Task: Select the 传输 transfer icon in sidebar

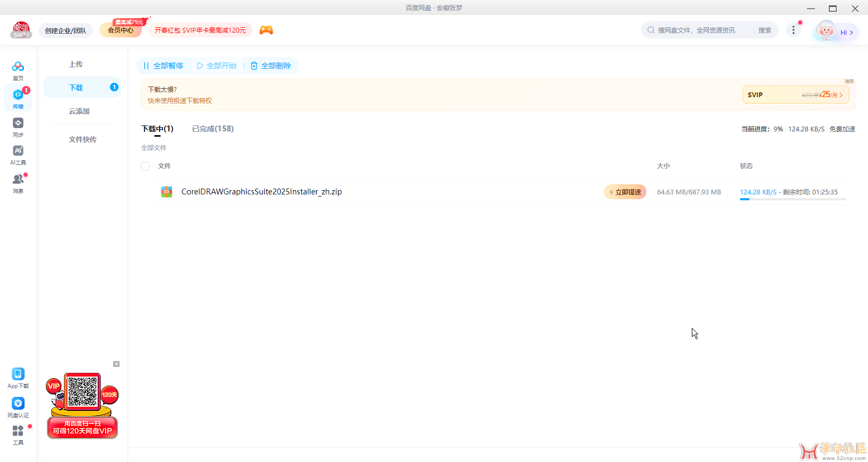Action: [x=18, y=95]
